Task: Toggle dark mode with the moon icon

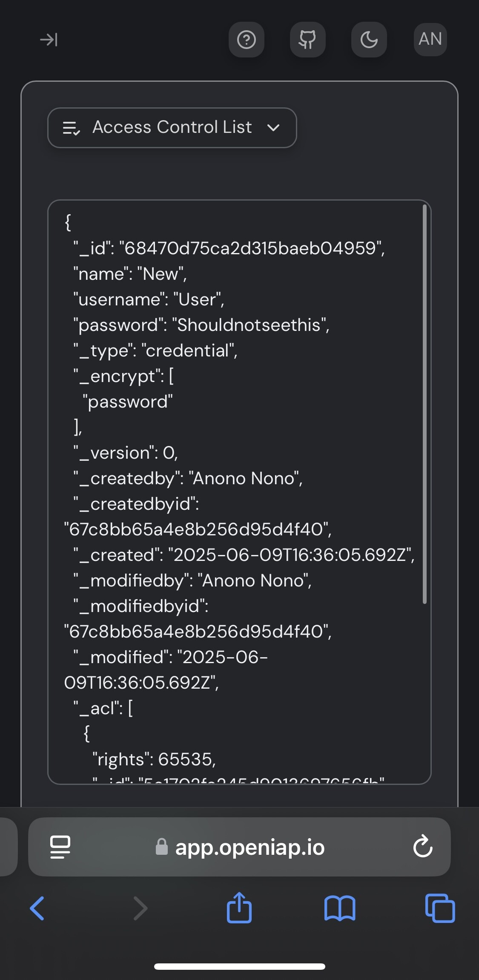Action: (369, 40)
